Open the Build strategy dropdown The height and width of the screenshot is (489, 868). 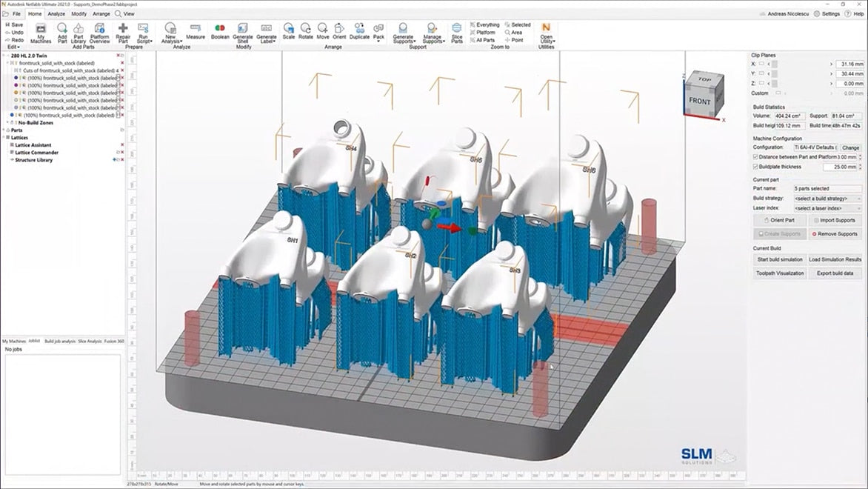pyautogui.click(x=825, y=199)
